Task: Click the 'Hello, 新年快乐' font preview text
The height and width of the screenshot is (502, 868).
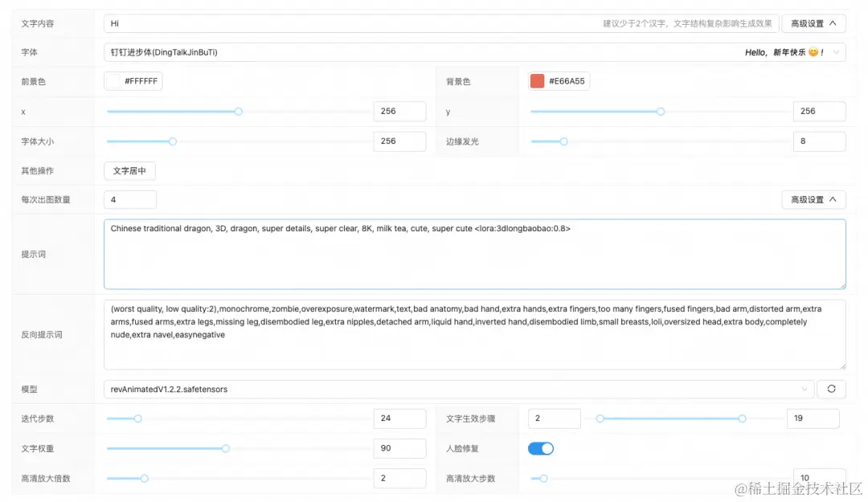Action: point(784,52)
